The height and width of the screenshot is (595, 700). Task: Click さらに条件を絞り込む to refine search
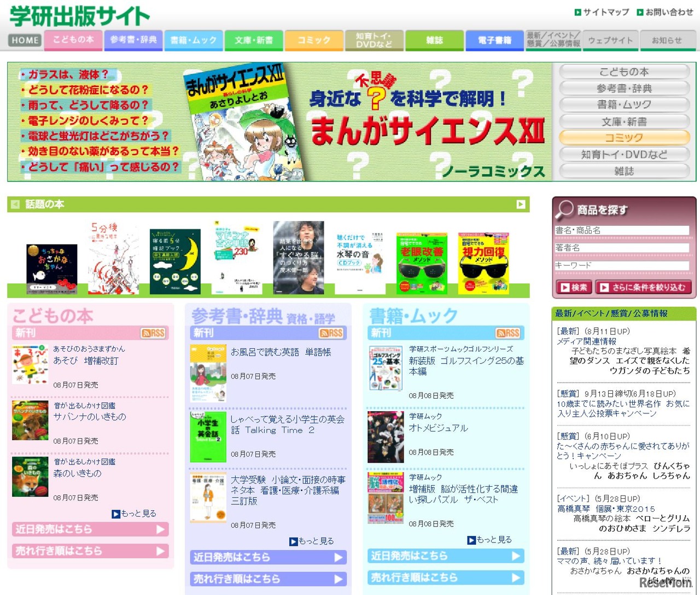[x=643, y=287]
